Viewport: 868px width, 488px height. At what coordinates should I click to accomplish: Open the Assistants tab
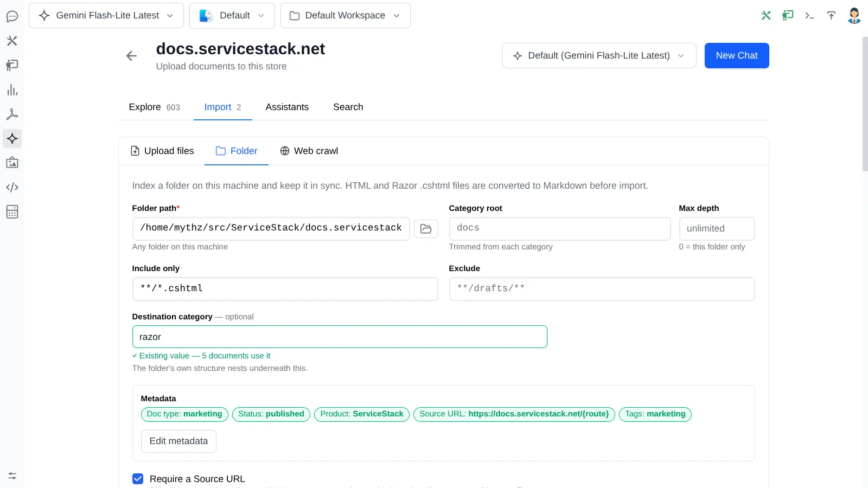287,107
